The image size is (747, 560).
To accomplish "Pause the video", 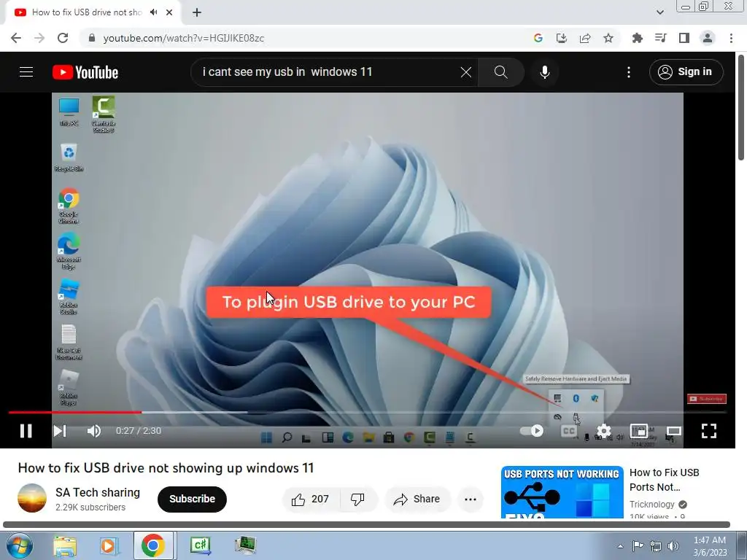I will (x=26, y=430).
